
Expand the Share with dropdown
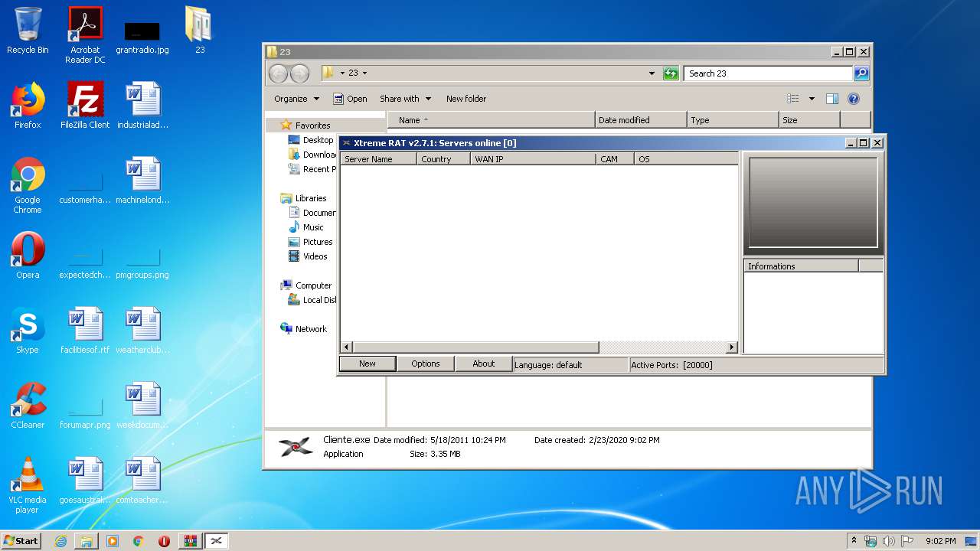(405, 99)
